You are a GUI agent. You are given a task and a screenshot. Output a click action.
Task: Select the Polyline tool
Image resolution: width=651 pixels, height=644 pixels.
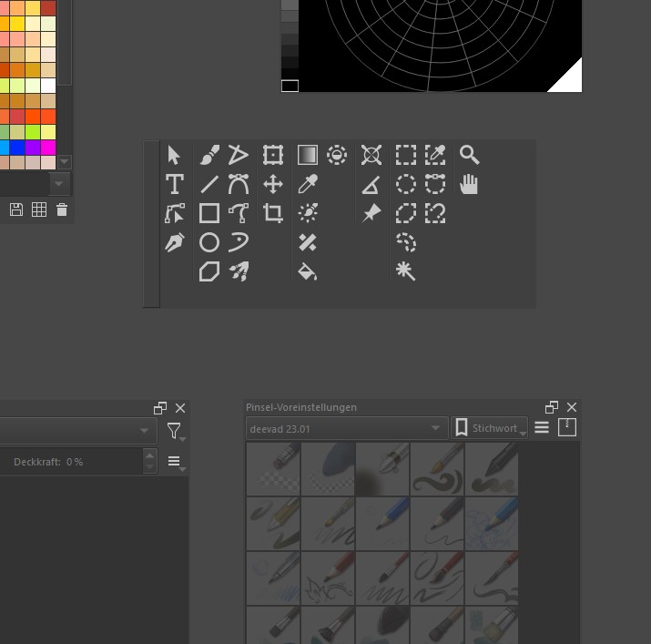(x=239, y=156)
